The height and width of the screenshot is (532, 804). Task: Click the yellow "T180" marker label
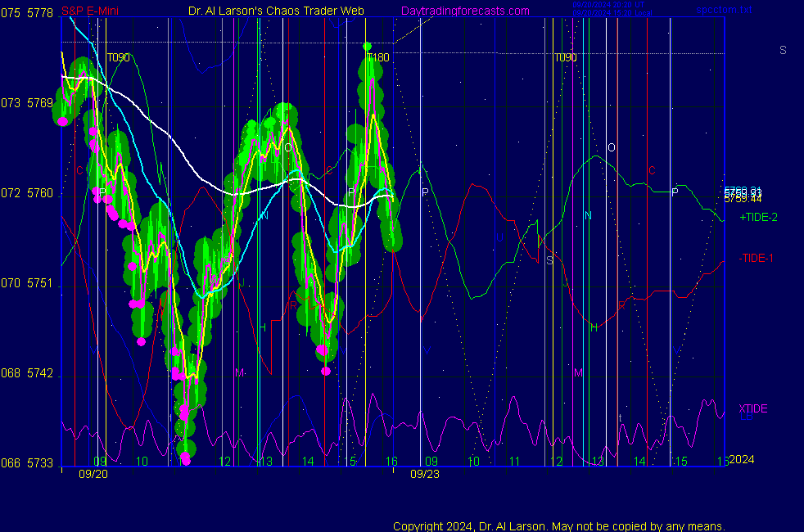pyautogui.click(x=378, y=57)
